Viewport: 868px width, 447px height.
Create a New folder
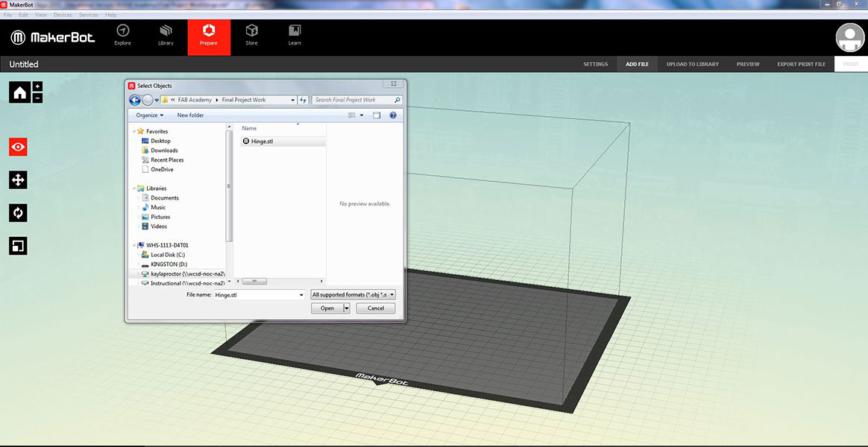pos(190,115)
